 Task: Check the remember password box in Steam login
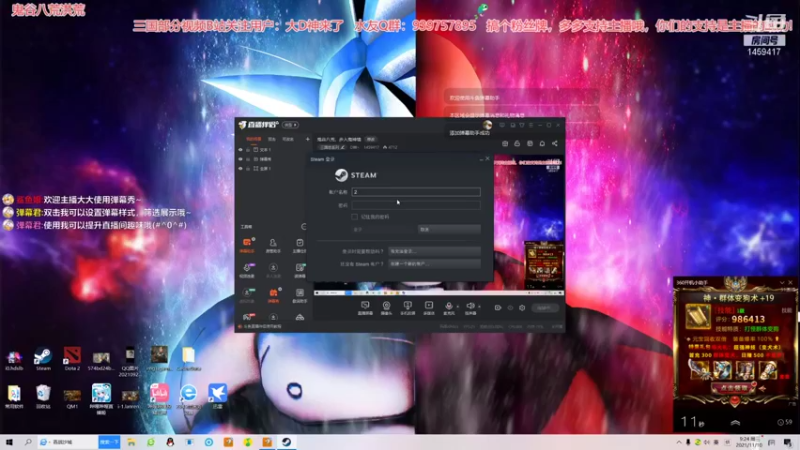point(355,217)
